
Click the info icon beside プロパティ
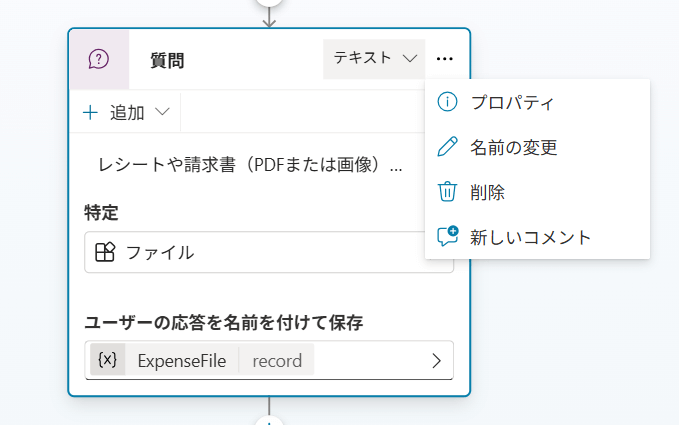(448, 102)
